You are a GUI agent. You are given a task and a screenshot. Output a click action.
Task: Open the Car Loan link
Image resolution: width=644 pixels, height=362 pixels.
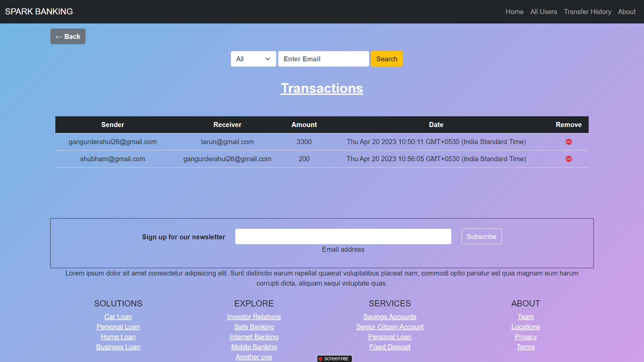click(118, 316)
